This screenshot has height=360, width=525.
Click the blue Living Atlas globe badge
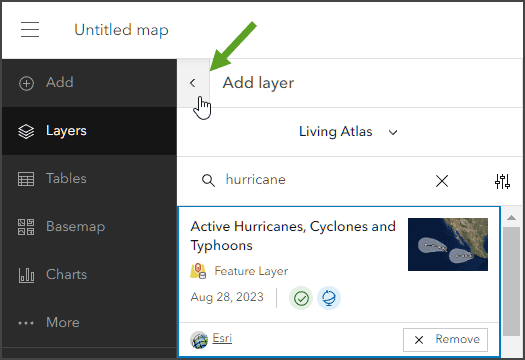tap(329, 298)
